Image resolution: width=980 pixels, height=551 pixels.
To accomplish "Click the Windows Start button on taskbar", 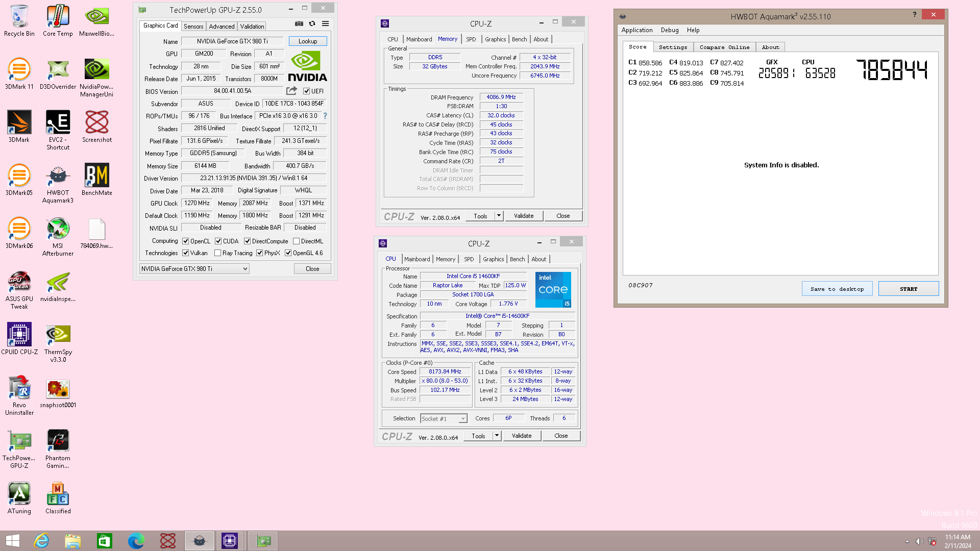I will click(13, 541).
